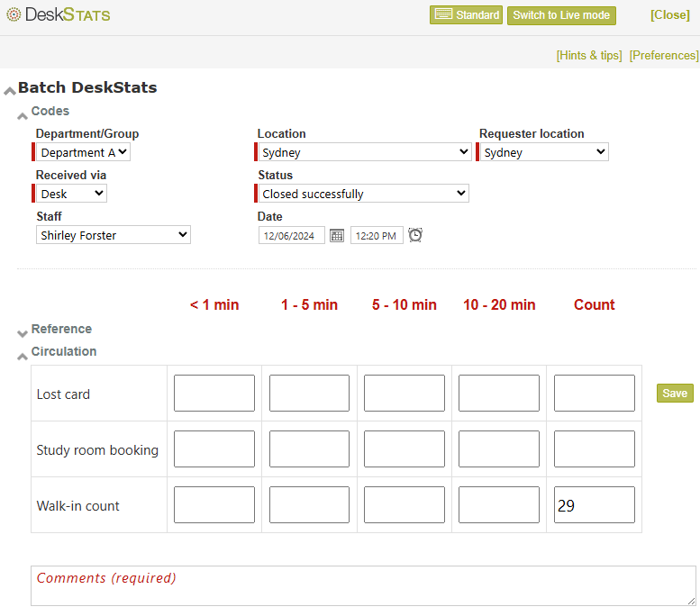Viewport: 700px width, 607px height.
Task: Click Study room booking 5 - 10 min field
Action: (x=405, y=449)
